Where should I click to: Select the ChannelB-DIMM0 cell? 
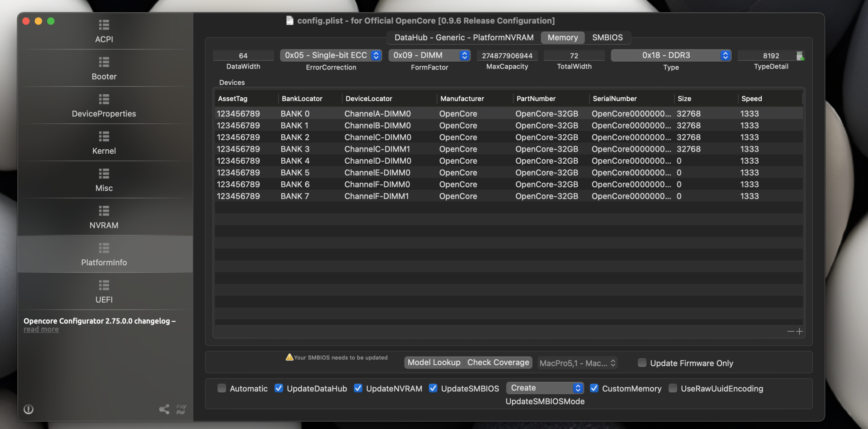click(x=378, y=125)
